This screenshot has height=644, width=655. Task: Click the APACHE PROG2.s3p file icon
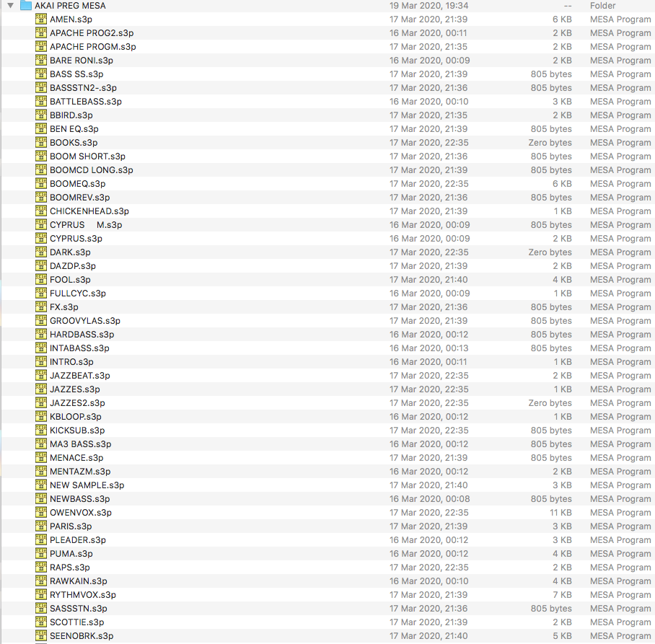(41, 33)
